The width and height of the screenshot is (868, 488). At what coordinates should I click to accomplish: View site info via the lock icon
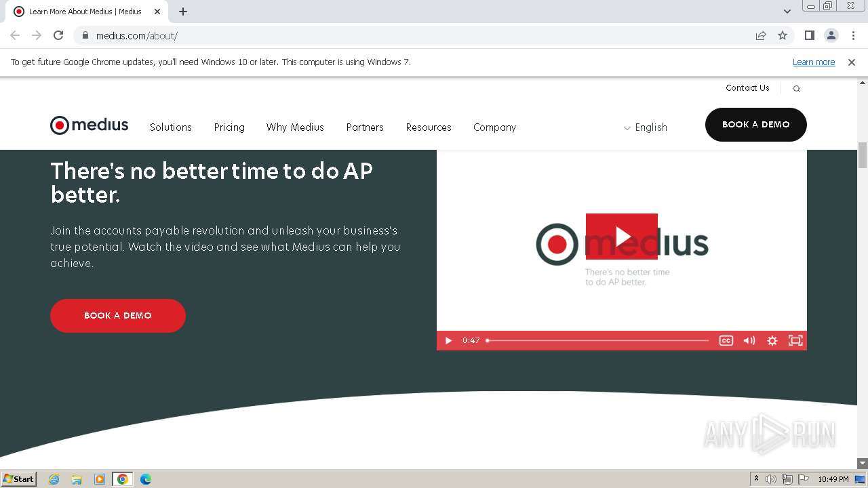click(85, 35)
